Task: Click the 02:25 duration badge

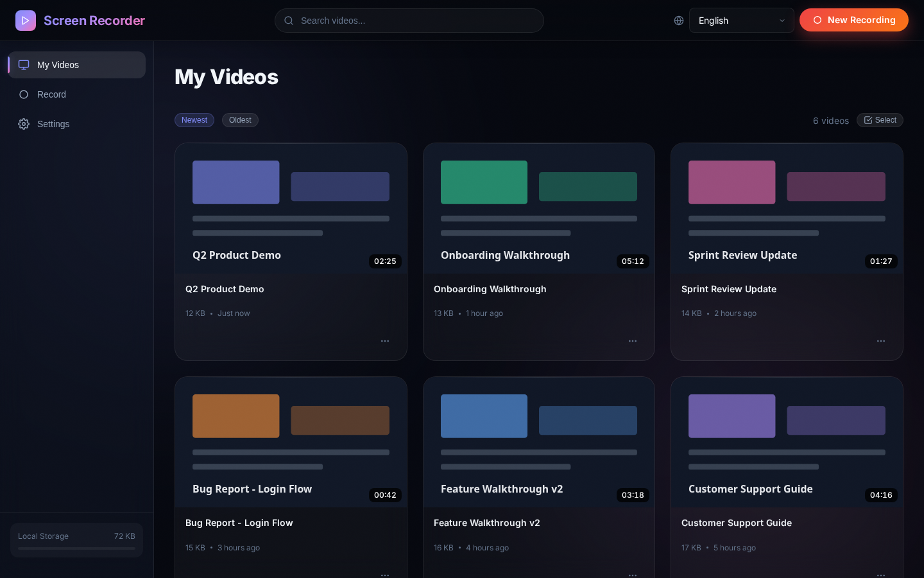Action: tap(385, 261)
